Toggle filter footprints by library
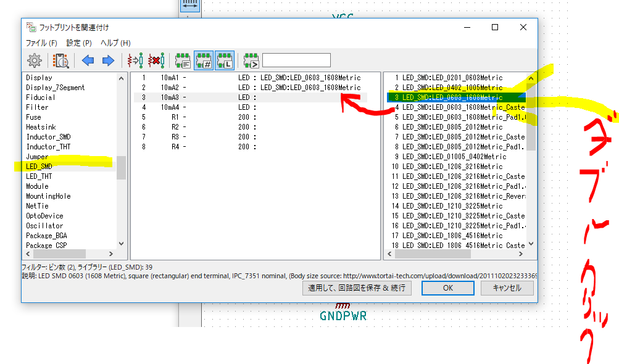Image resolution: width=619 pixels, height=364 pixels. tap(225, 60)
